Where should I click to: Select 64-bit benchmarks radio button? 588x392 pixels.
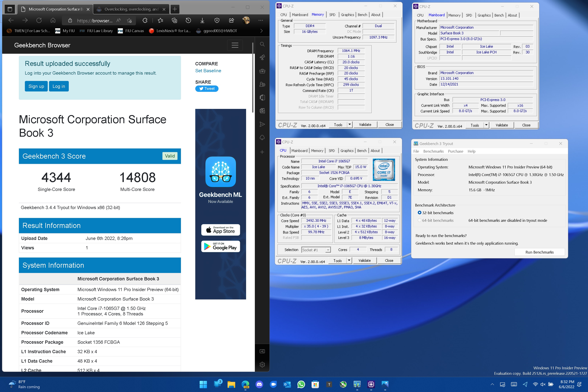[x=420, y=220]
